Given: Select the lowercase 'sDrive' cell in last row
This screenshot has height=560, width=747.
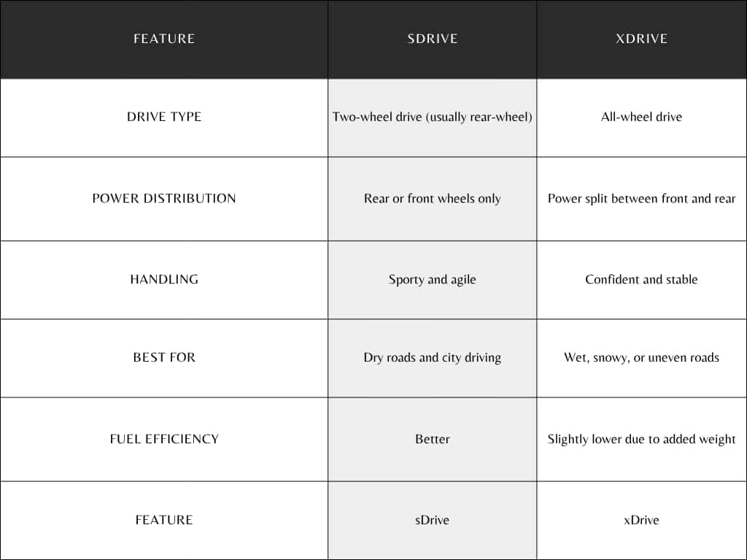Looking at the screenshot, I should coord(432,520).
